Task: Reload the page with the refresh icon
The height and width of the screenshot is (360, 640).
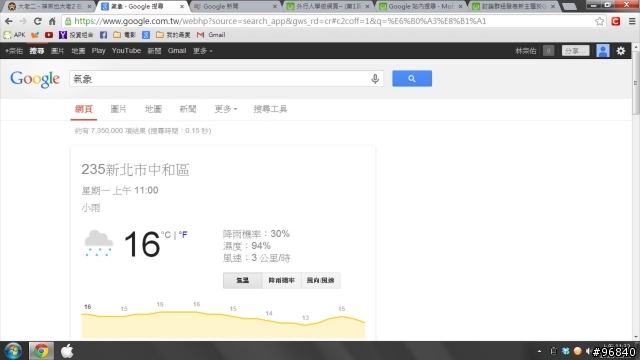Action: tap(38, 21)
